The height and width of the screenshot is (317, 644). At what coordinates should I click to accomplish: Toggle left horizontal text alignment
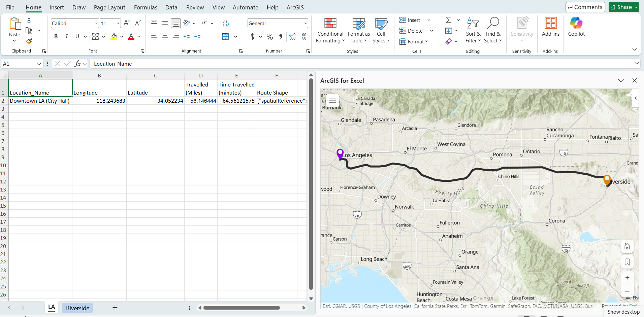click(x=154, y=37)
